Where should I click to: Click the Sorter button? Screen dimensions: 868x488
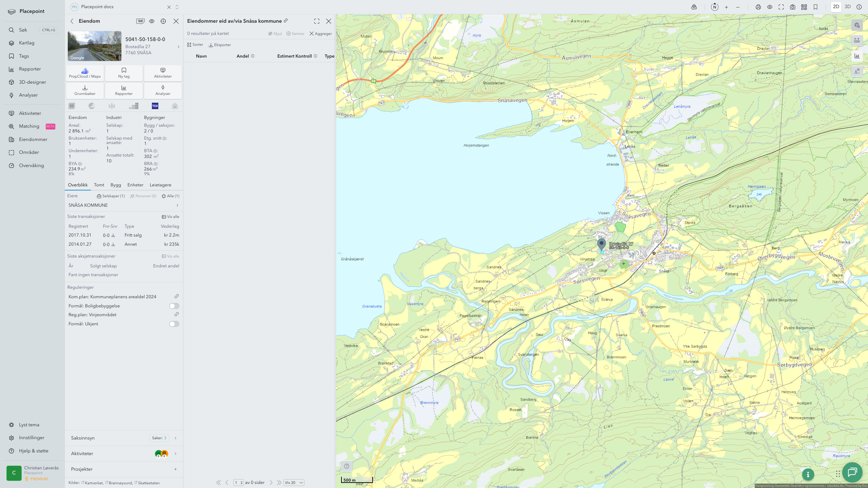195,45
